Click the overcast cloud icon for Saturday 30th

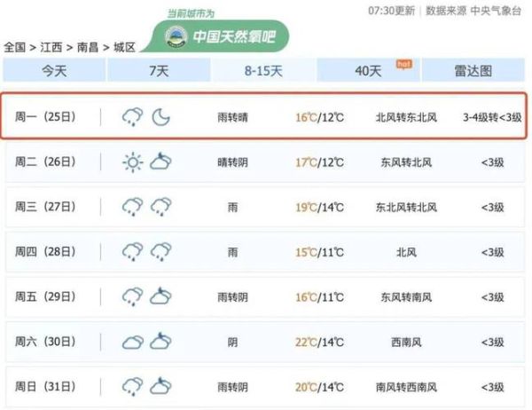[x=133, y=341]
